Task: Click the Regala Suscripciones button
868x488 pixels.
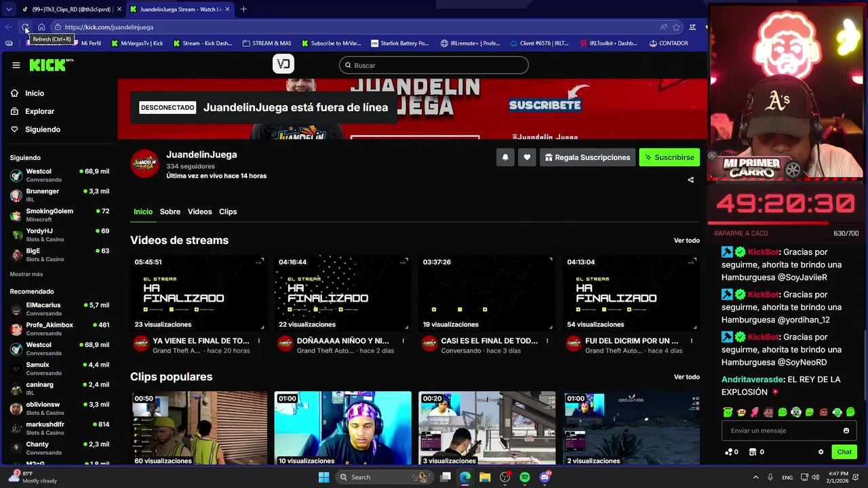Action: pos(587,157)
